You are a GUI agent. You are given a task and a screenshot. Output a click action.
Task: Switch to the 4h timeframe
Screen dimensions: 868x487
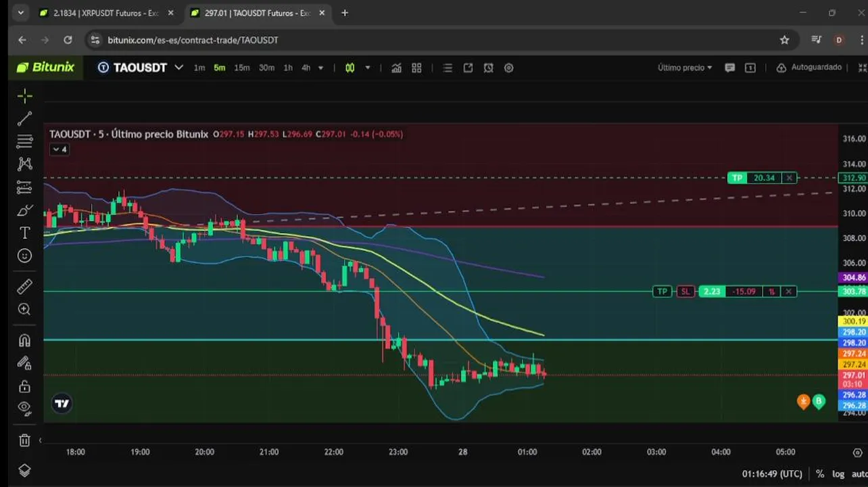click(x=306, y=68)
